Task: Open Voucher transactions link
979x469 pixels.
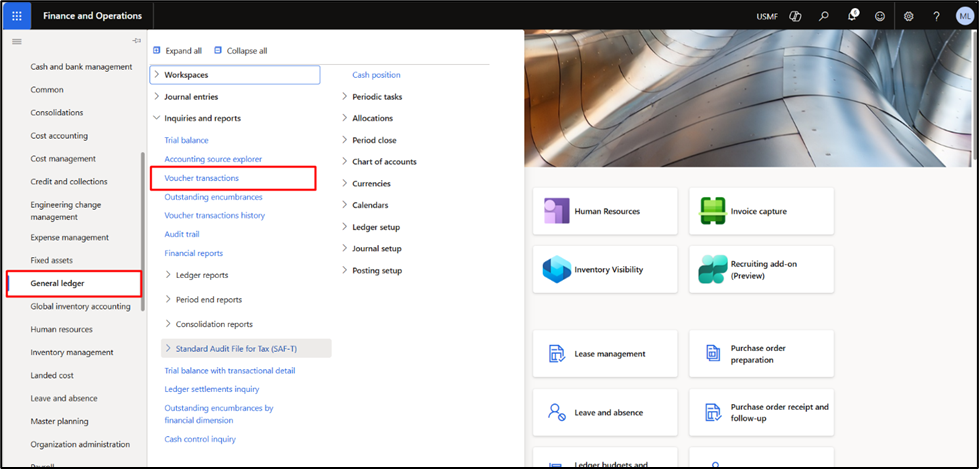Action: coord(201,178)
